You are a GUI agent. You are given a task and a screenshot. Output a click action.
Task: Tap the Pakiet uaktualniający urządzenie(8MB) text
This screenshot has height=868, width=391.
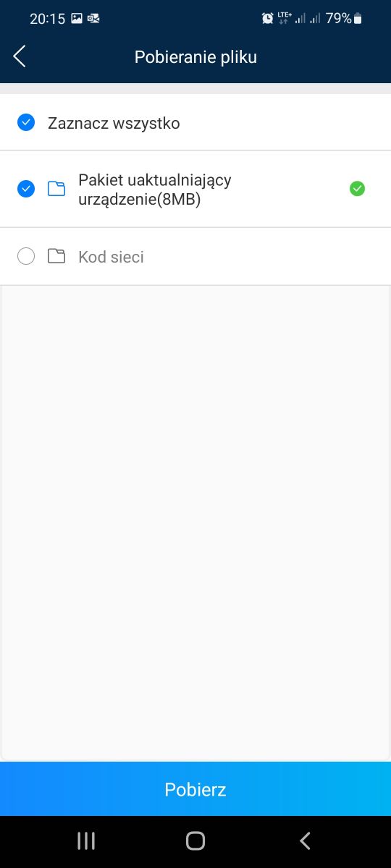pos(155,190)
